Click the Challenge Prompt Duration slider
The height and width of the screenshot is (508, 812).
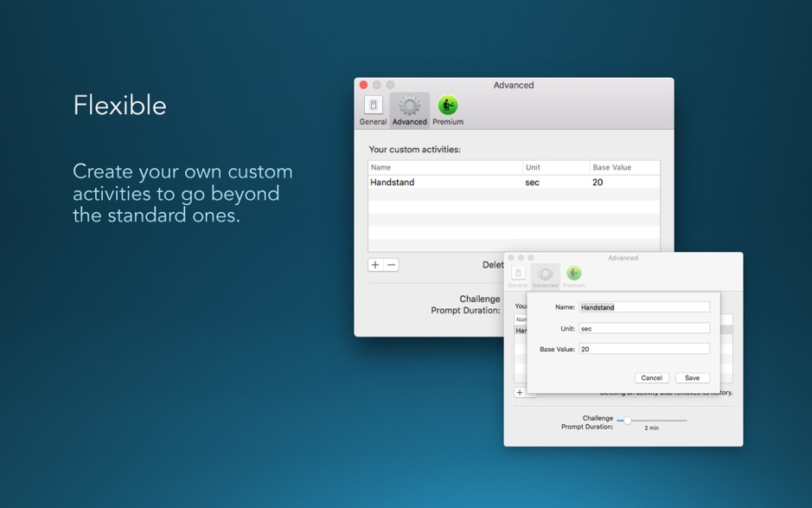tap(652, 421)
